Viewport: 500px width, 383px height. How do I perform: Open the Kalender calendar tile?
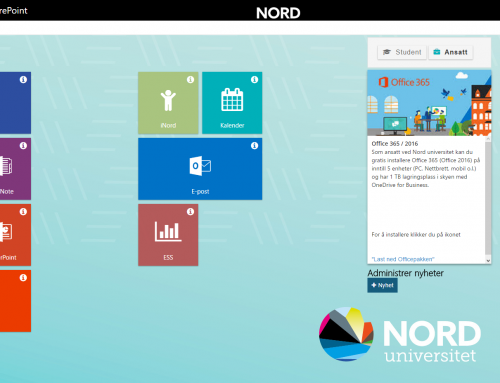(232, 103)
